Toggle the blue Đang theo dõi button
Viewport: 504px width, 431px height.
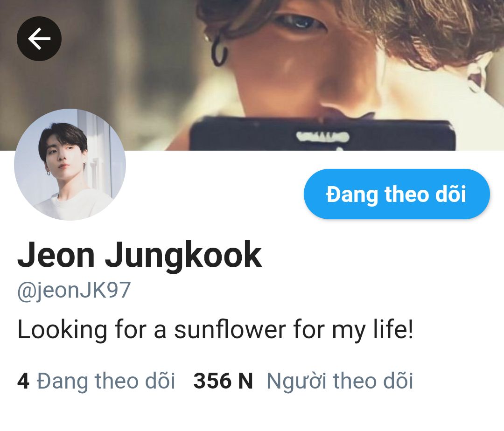[x=397, y=194]
